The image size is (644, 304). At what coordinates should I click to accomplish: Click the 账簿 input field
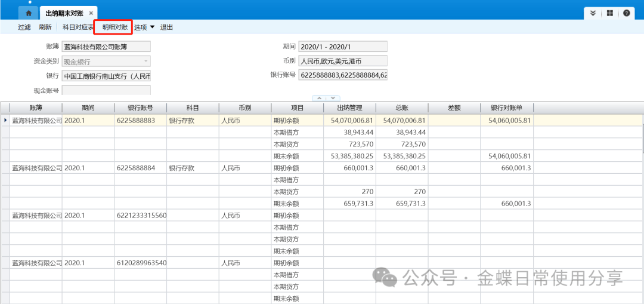(x=106, y=47)
